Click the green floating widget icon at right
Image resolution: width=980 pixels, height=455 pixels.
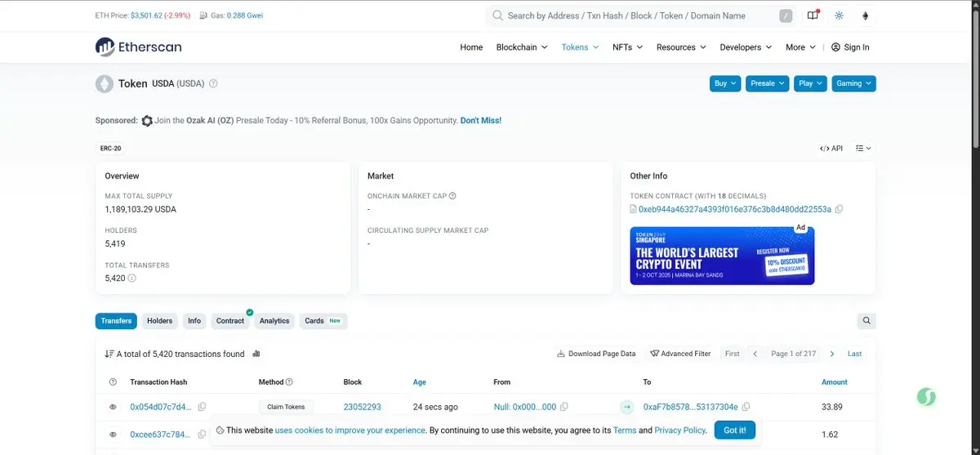coord(926,397)
